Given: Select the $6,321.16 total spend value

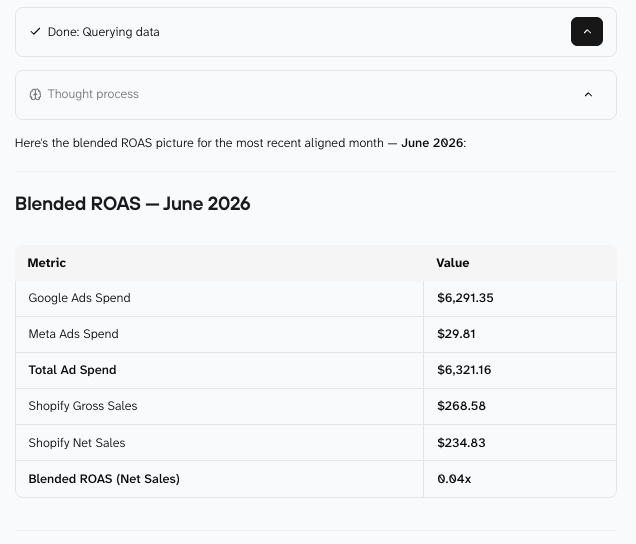Looking at the screenshot, I should pyautogui.click(x=464, y=370).
